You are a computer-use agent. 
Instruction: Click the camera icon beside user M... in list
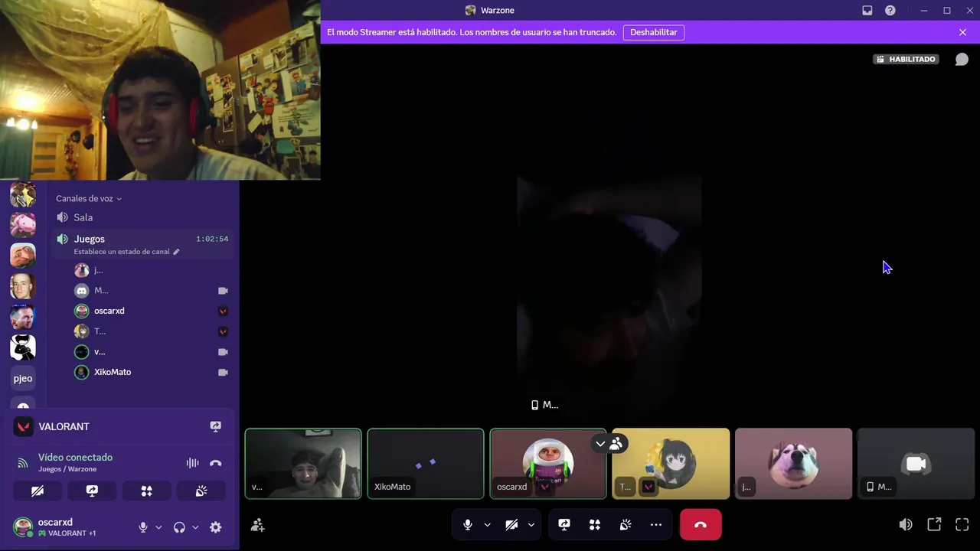point(223,291)
